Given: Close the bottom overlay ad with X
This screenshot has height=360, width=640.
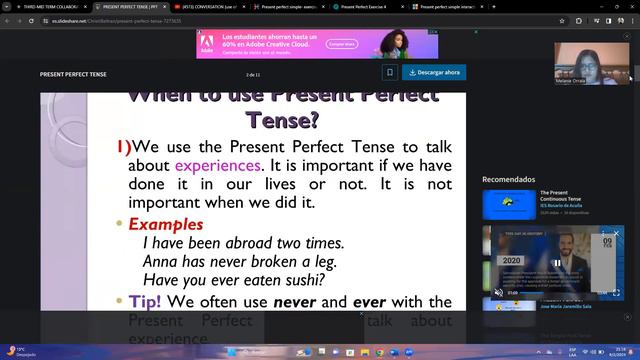Looking at the screenshot, I should 361,314.
